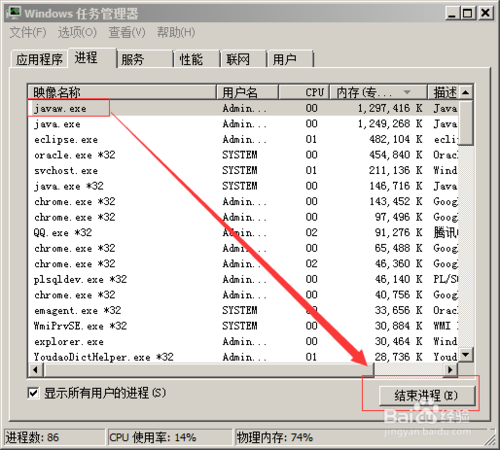The width and height of the screenshot is (500, 450).
Task: Select the YoudaoDictHelper.exe *32 process
Action: click(x=243, y=357)
